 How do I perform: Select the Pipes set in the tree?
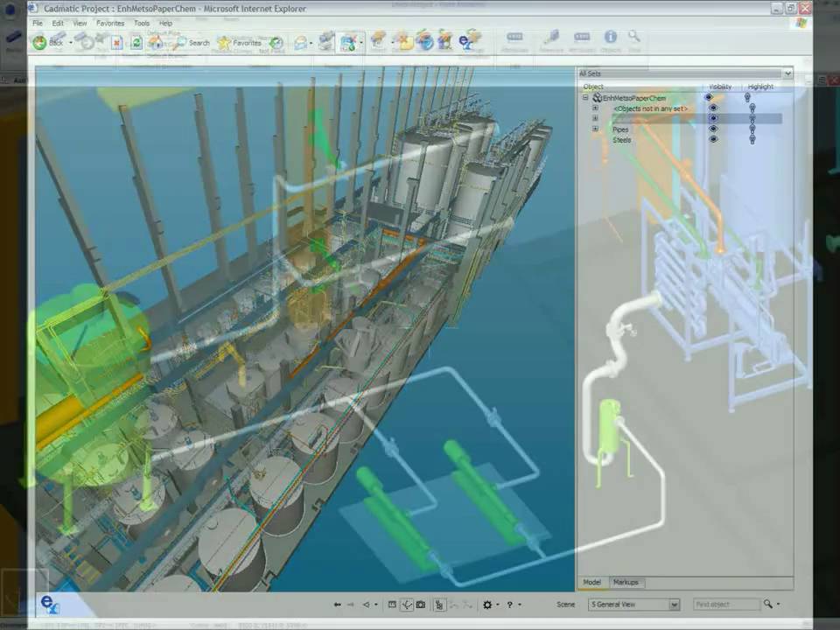[620, 129]
